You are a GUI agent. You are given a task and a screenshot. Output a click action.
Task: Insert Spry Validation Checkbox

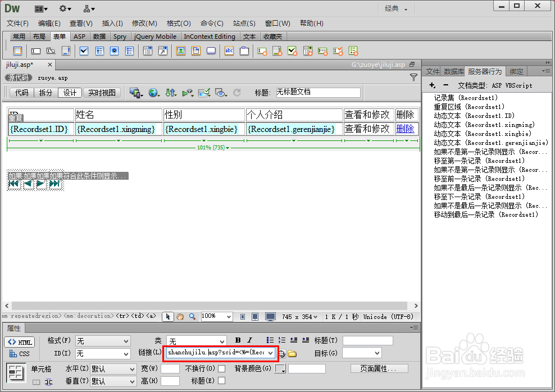pyautogui.click(x=293, y=51)
